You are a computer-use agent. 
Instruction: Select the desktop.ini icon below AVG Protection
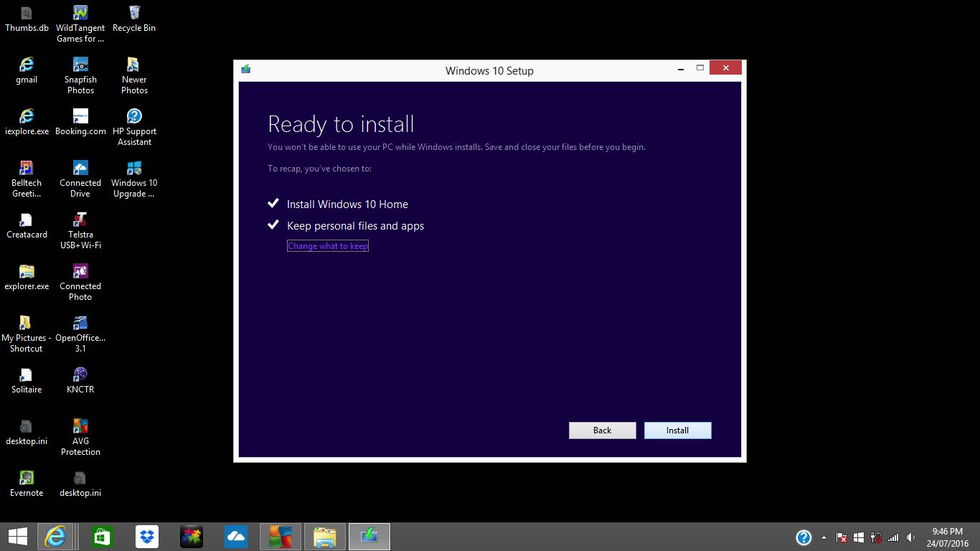pos(80,484)
